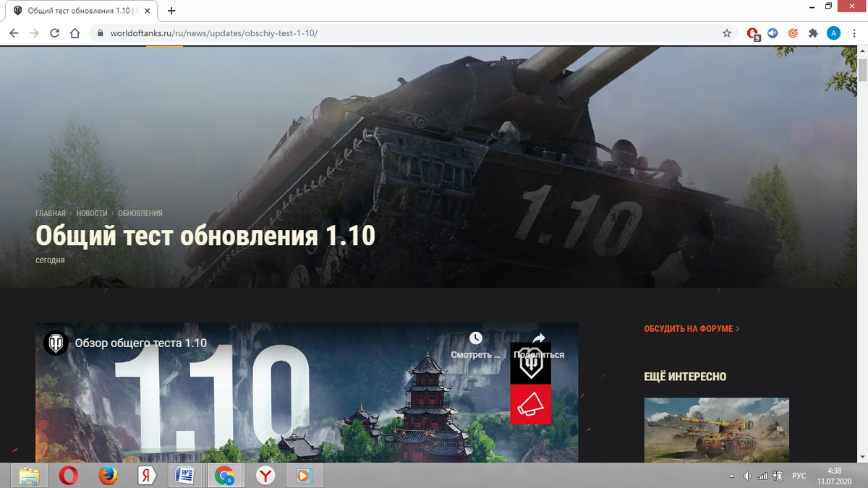Go to ГЛАВНАЯ breadcrumb
The image size is (868, 488).
(x=51, y=213)
